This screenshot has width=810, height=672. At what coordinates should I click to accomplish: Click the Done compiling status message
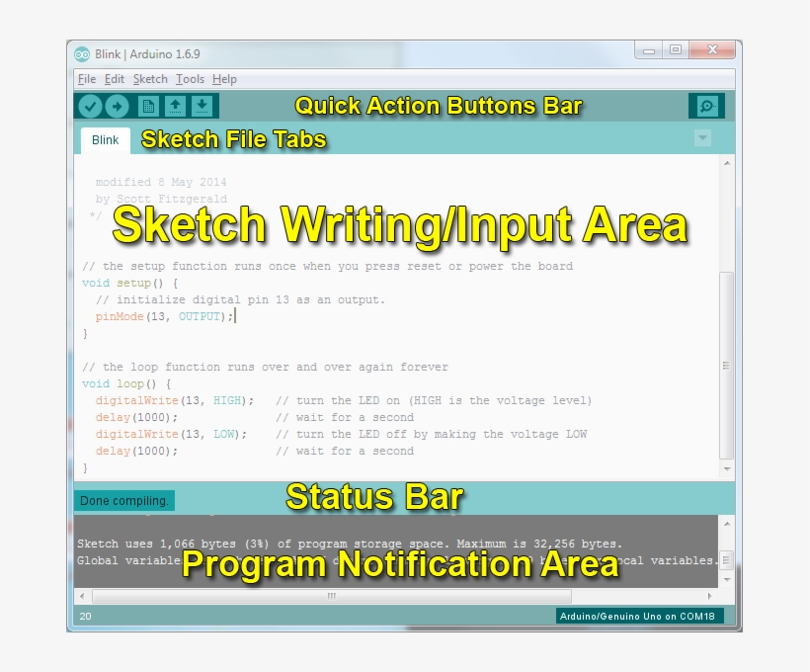click(x=123, y=500)
